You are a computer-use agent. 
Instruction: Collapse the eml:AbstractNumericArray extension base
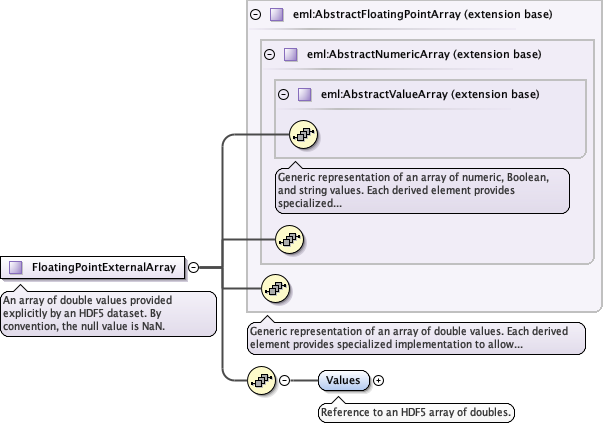click(x=269, y=55)
